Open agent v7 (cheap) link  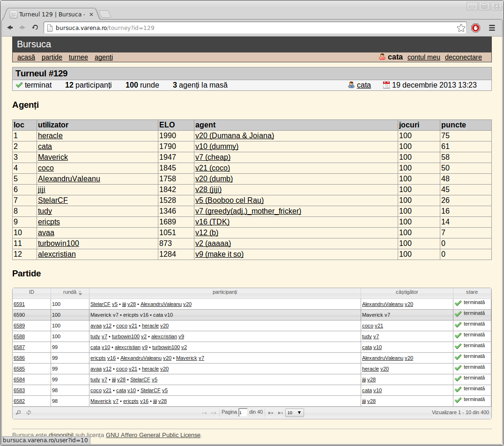tap(213, 157)
